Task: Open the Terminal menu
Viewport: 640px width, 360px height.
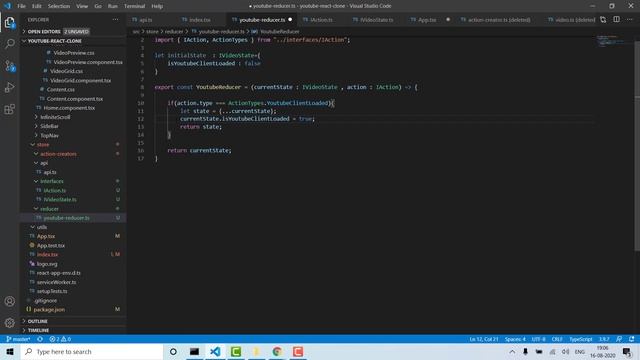Action: click(x=134, y=6)
